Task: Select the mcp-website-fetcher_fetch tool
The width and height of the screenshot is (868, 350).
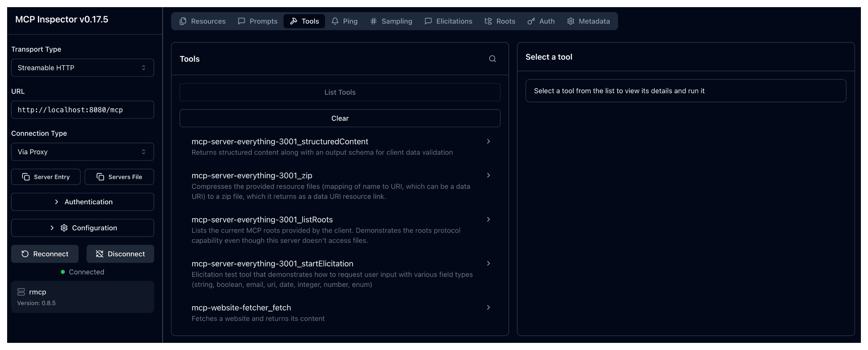Action: (241, 308)
